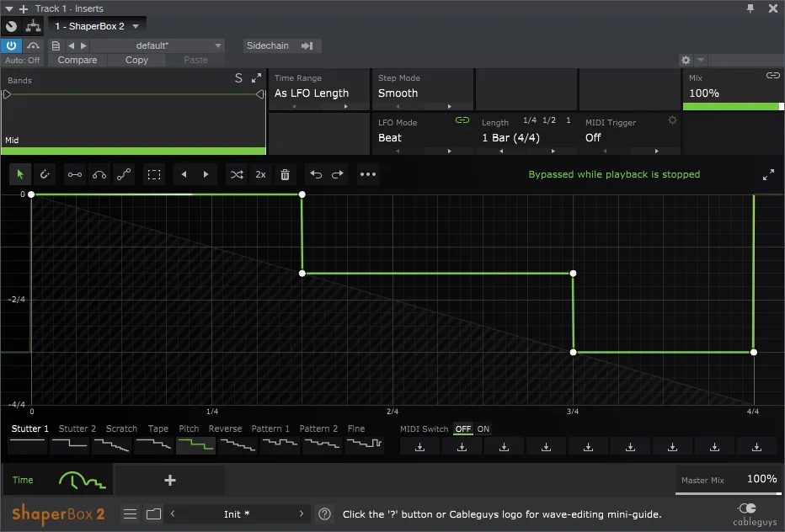Viewport: 785px width, 532px height.
Task: Pin the Track 1 Inserts window
Action: [750, 8]
